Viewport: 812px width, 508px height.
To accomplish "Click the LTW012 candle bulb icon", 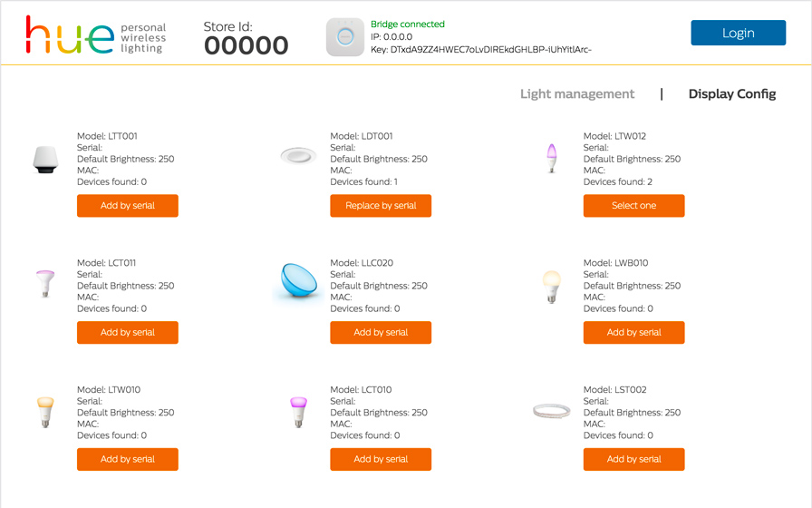I will [x=552, y=158].
